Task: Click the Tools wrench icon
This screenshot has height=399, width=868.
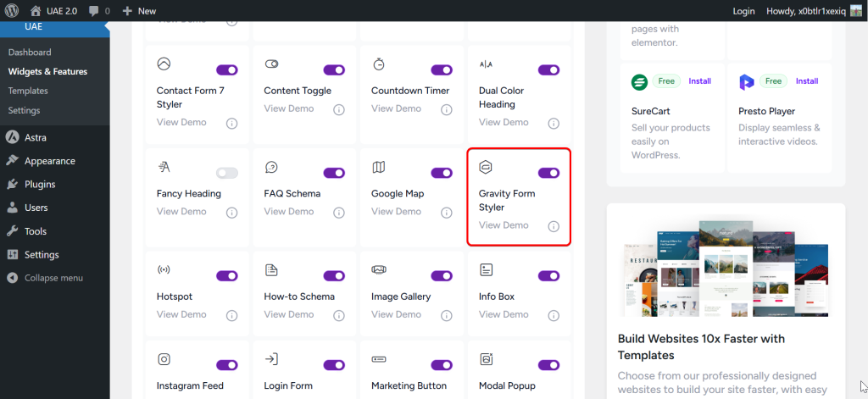Action: [12, 231]
